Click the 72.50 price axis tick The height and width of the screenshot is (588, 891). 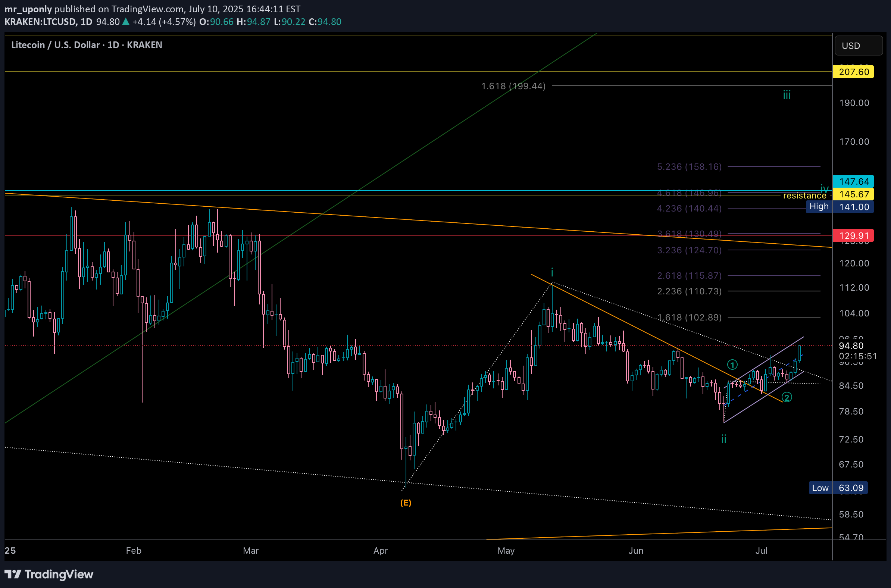[851, 439]
